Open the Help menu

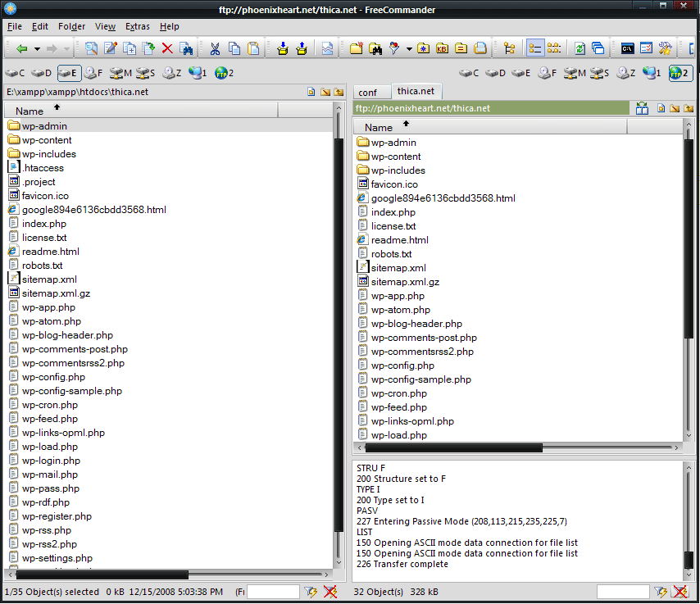tap(169, 26)
